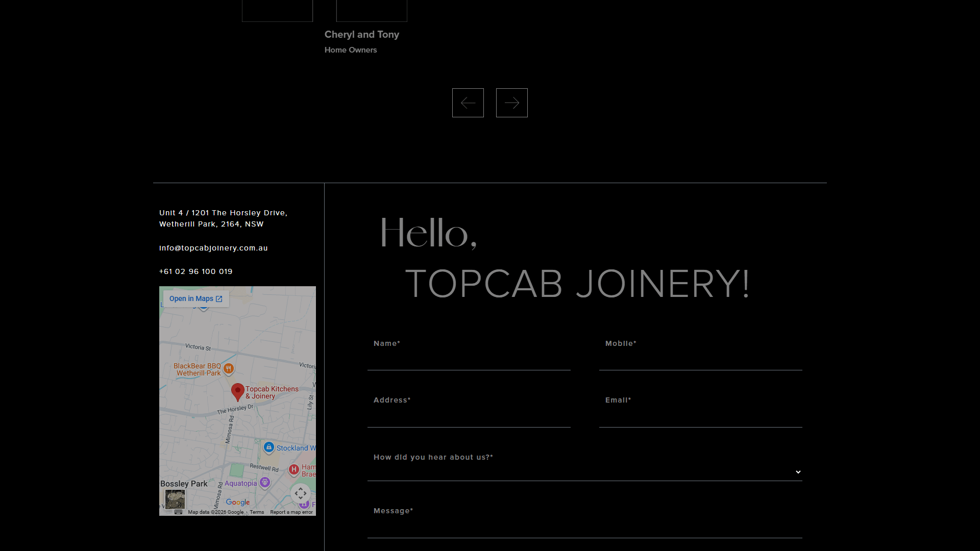Click the BlackBear BBQ restaurant marker

[229, 368]
